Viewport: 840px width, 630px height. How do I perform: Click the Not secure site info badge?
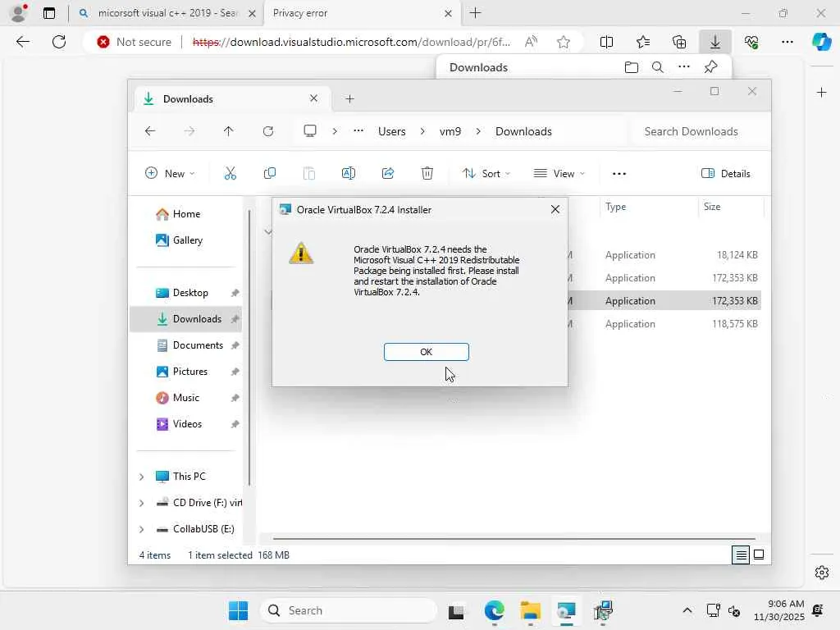[x=134, y=42]
